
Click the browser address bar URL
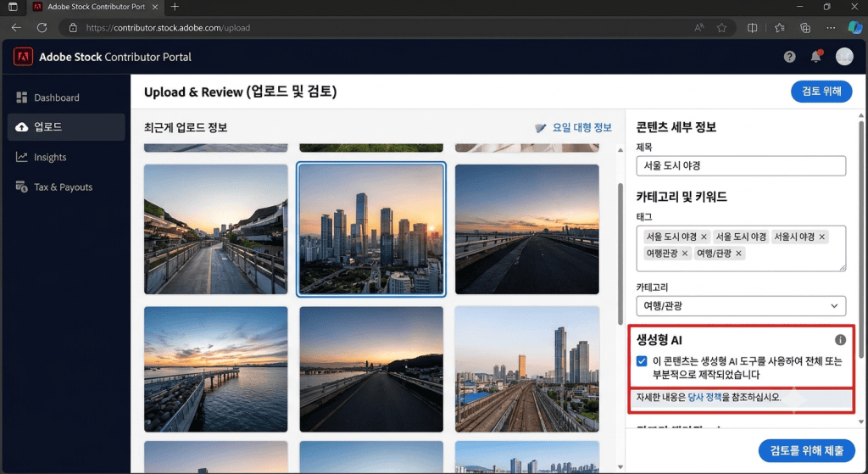(168, 28)
